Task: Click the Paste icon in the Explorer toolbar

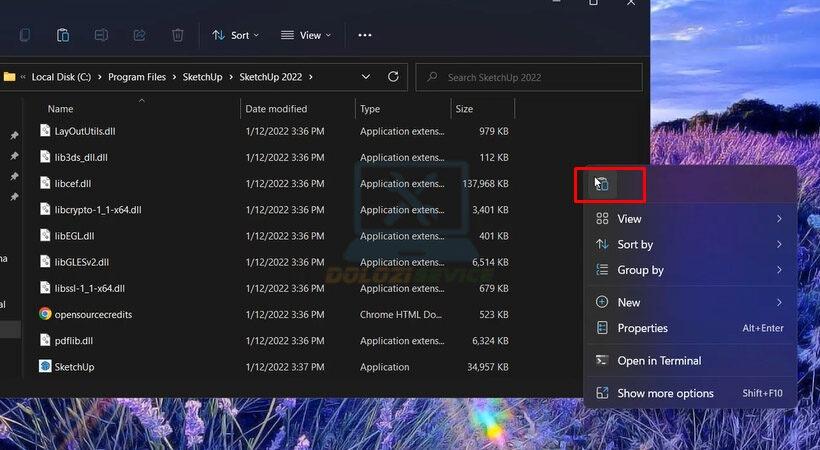Action: (63, 35)
